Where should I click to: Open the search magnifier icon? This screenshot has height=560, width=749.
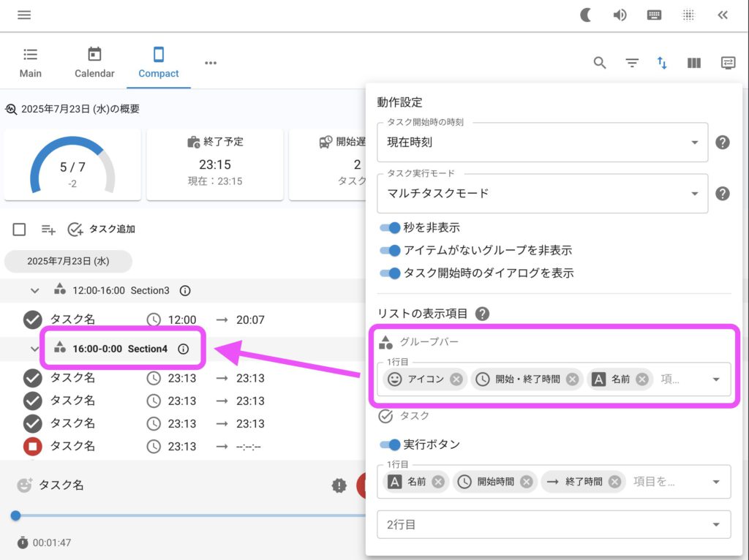tap(600, 63)
